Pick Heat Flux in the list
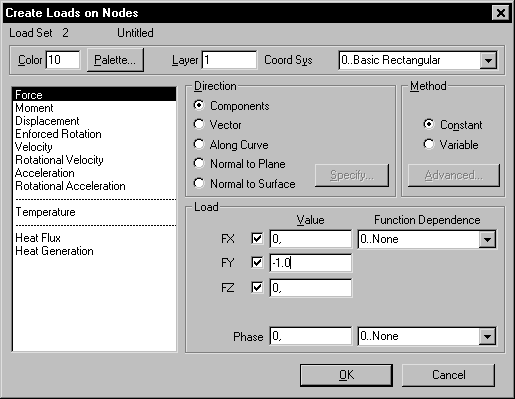Viewport: 515px width, 399px height. pyautogui.click(x=38, y=238)
